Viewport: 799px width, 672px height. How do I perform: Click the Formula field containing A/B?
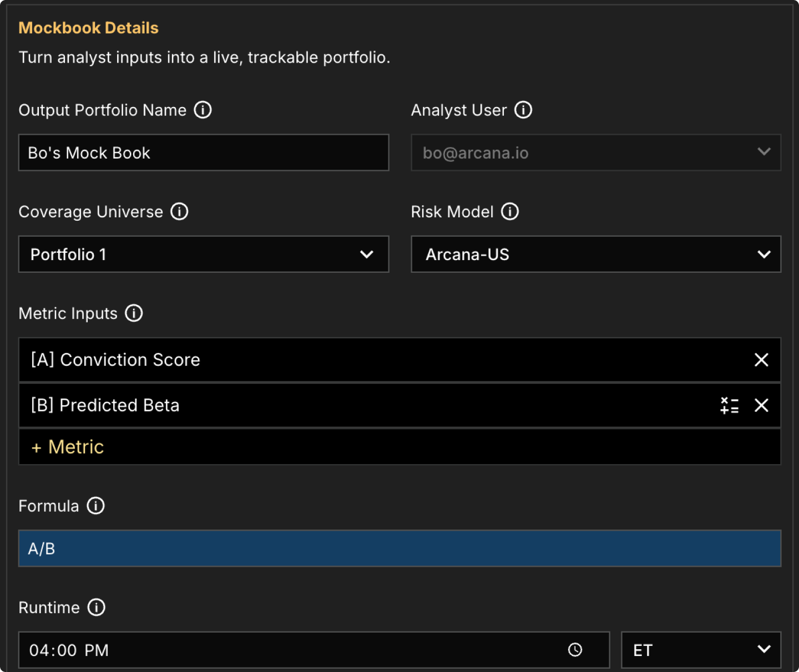coord(399,548)
